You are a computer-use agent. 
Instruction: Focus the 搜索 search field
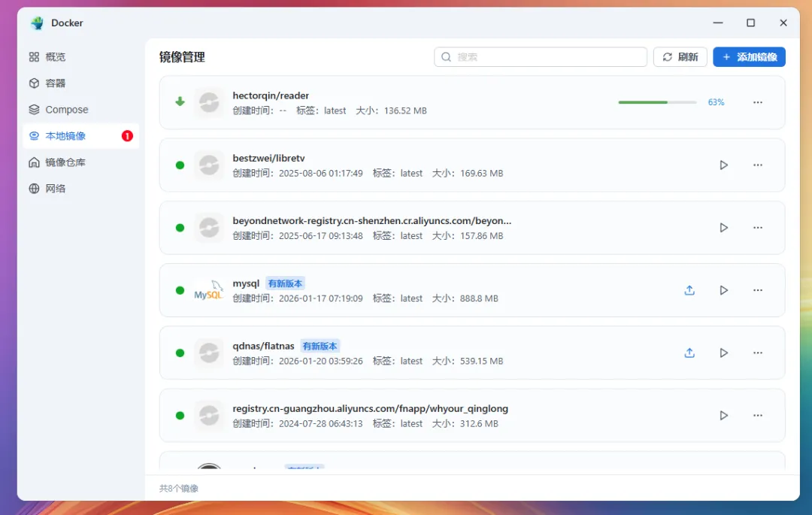(540, 57)
